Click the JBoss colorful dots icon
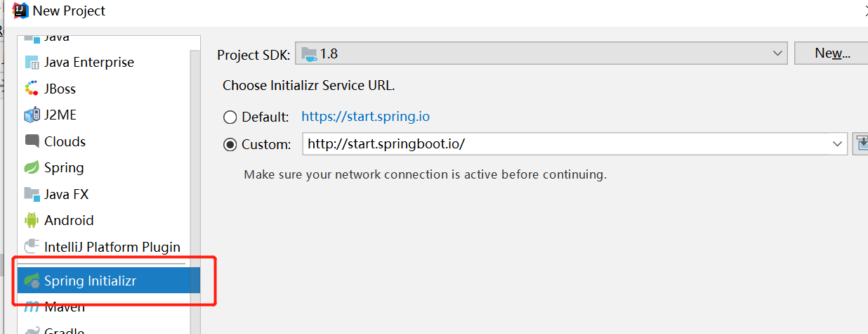 click(32, 89)
